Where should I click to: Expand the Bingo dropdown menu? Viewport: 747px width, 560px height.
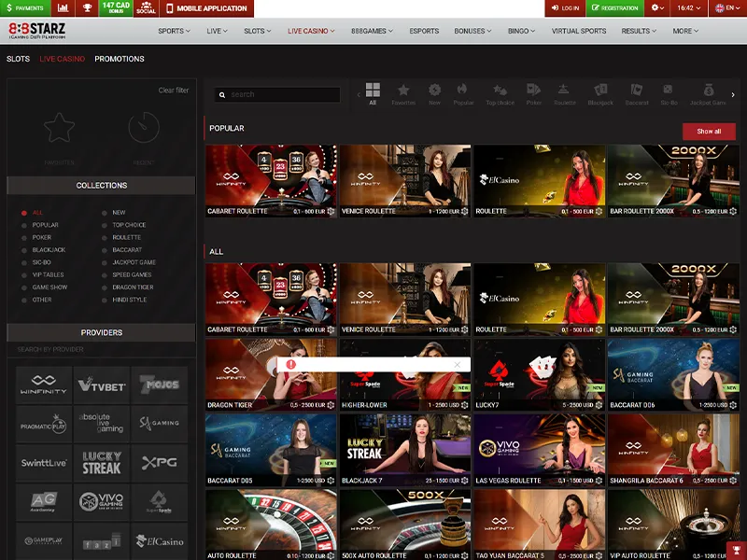pyautogui.click(x=521, y=31)
